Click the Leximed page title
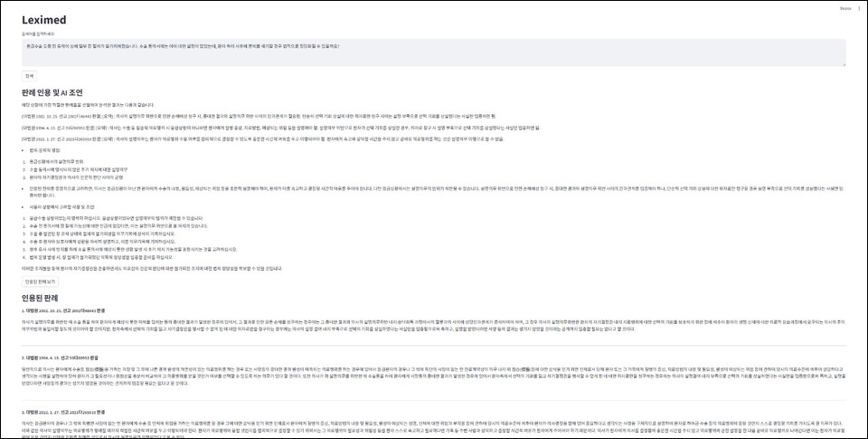 [44, 20]
